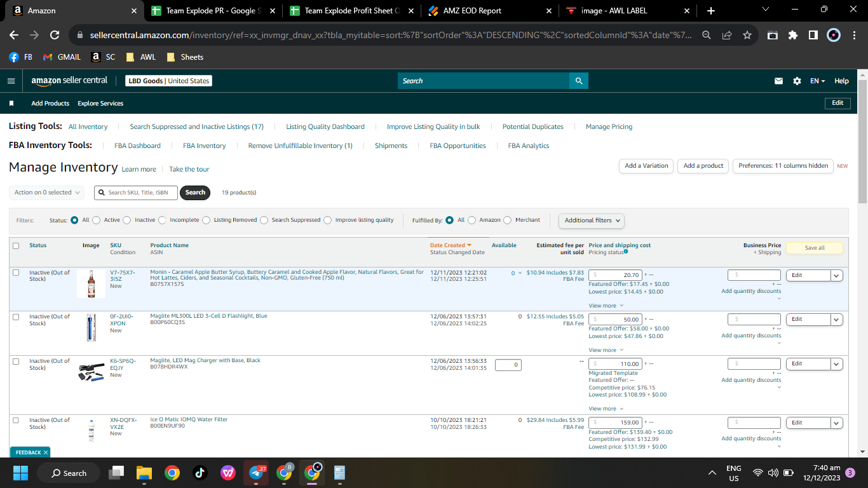Click the Save all button
Image resolution: width=868 pixels, height=488 pixels.
click(815, 248)
